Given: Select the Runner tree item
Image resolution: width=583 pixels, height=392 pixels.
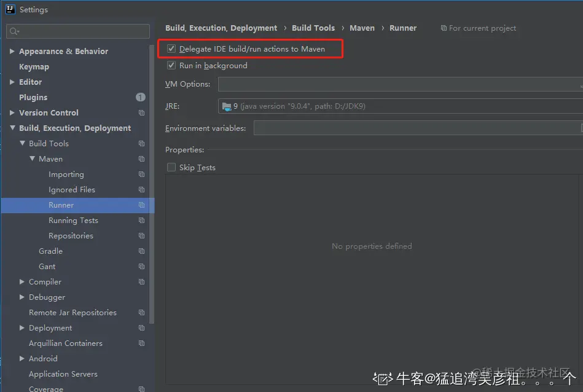Looking at the screenshot, I should pyautogui.click(x=77, y=205).
